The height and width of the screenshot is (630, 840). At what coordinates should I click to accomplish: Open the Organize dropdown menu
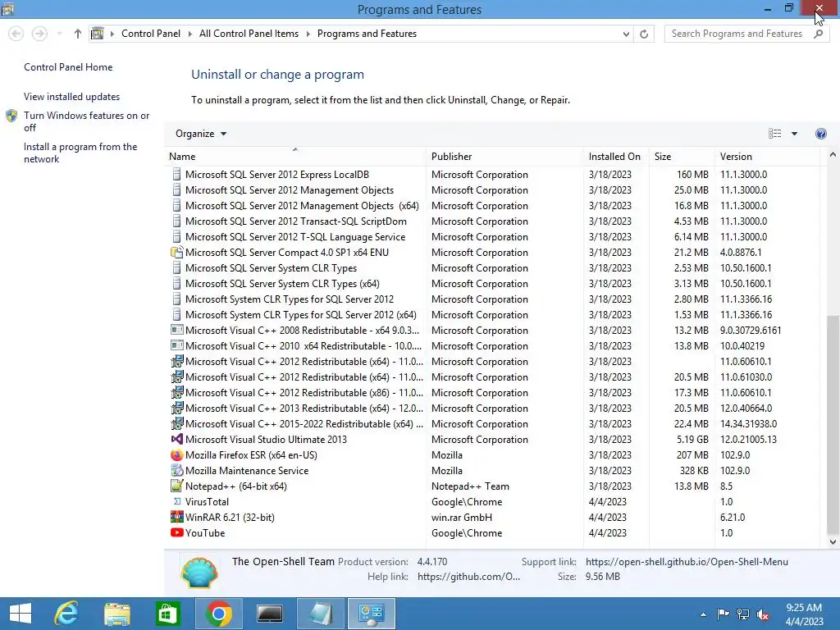[201, 134]
